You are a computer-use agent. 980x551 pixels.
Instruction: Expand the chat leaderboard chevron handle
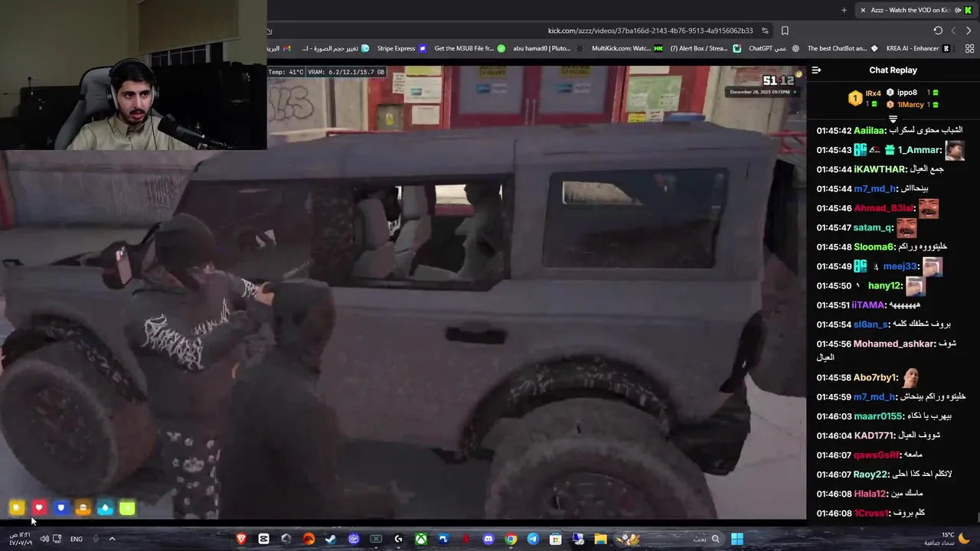893,119
